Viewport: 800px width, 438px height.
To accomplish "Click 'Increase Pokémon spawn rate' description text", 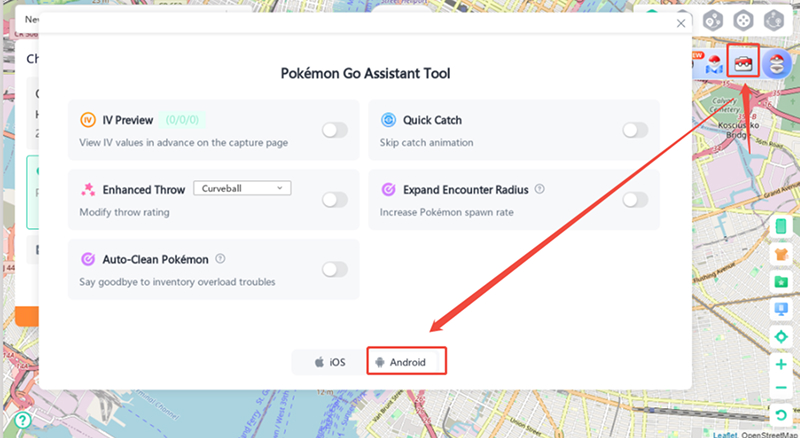I will coord(446,212).
